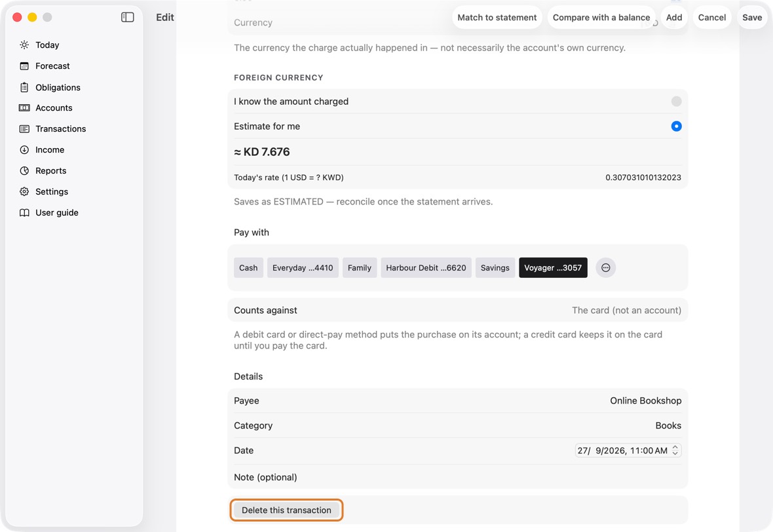Show more payment methods ellipsis button
The image size is (773, 532).
[605, 268]
